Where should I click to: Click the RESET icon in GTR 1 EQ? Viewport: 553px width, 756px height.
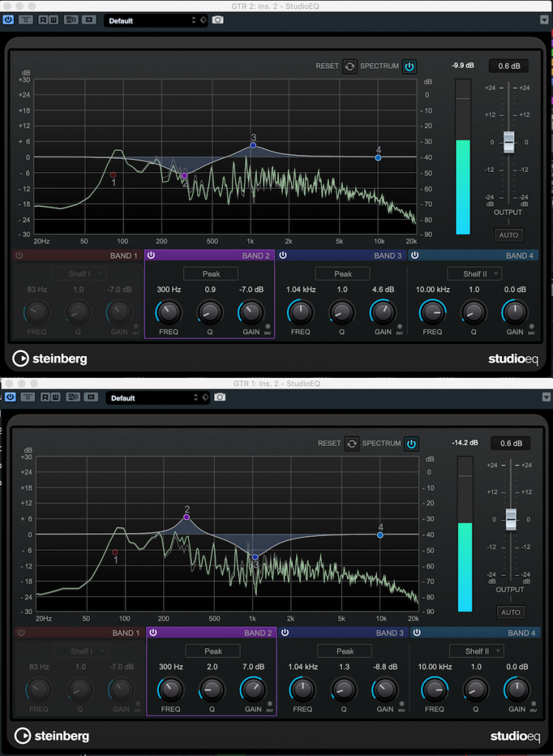(351, 444)
